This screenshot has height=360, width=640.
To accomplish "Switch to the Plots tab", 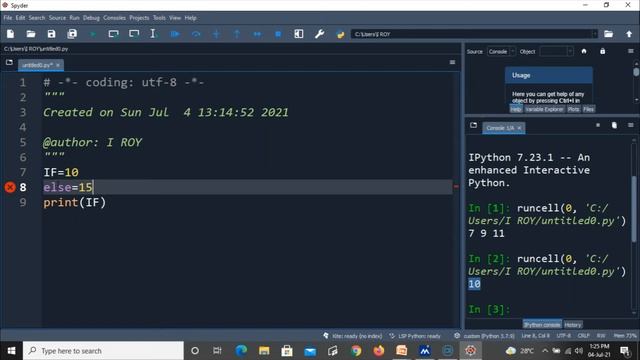I will 573,109.
